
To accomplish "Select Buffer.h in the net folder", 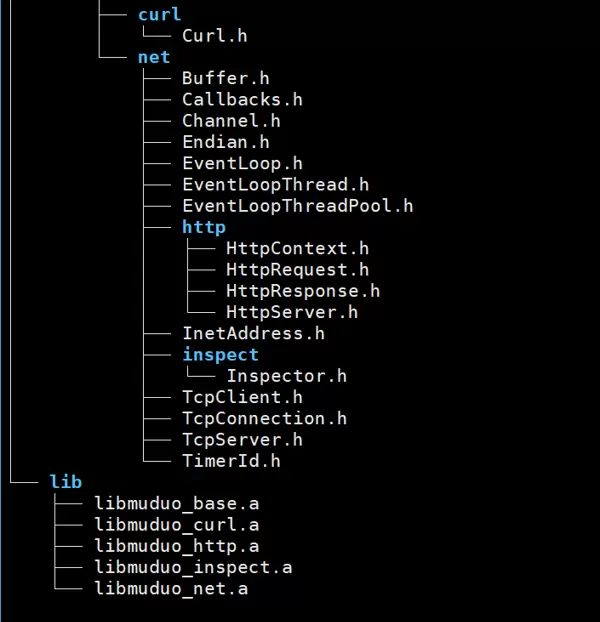I will [225, 78].
